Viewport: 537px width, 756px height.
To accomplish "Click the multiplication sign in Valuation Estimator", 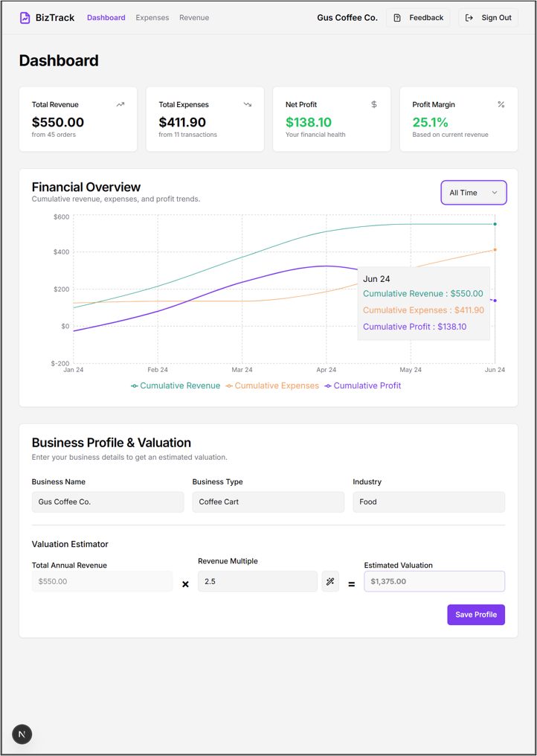I will click(x=185, y=584).
